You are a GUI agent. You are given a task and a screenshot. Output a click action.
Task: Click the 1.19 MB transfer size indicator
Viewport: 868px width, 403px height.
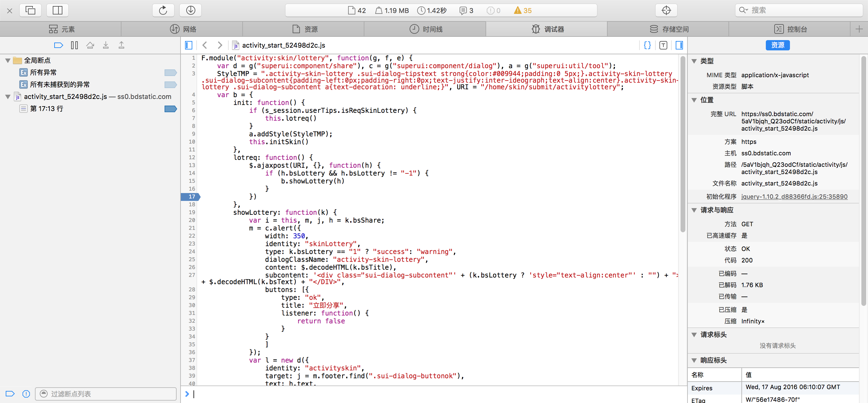click(x=392, y=11)
